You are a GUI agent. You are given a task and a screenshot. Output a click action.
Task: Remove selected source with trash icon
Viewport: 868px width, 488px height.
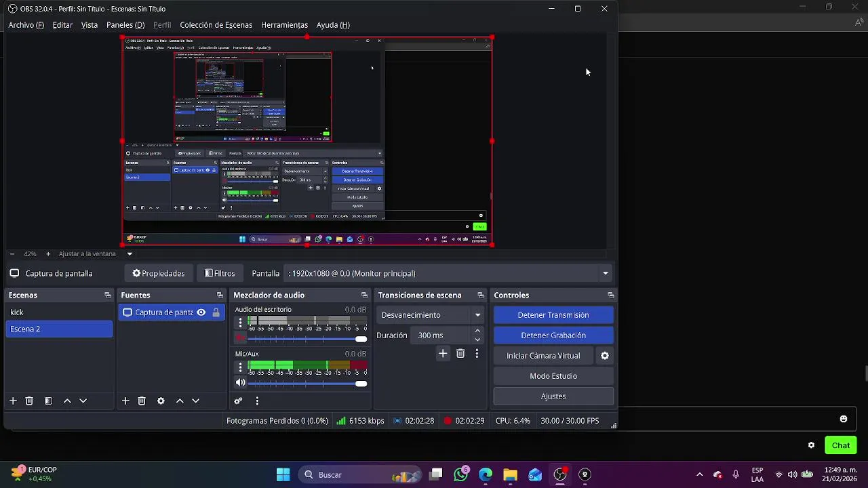click(142, 401)
